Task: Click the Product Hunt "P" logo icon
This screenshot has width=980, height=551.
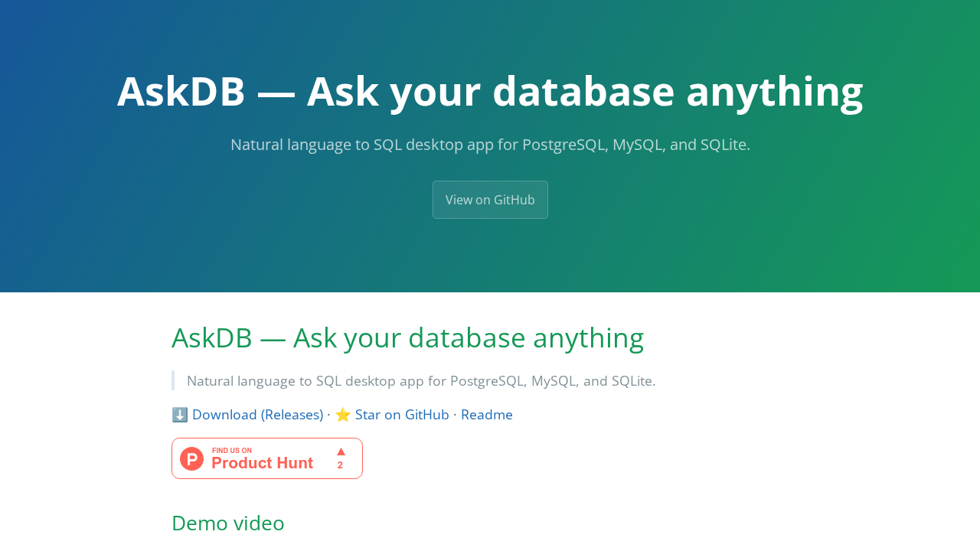Action: 190,458
